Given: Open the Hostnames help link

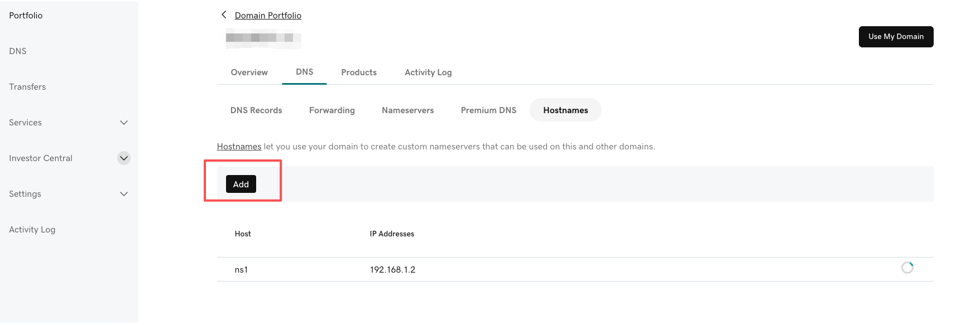Looking at the screenshot, I should pyautogui.click(x=239, y=147).
